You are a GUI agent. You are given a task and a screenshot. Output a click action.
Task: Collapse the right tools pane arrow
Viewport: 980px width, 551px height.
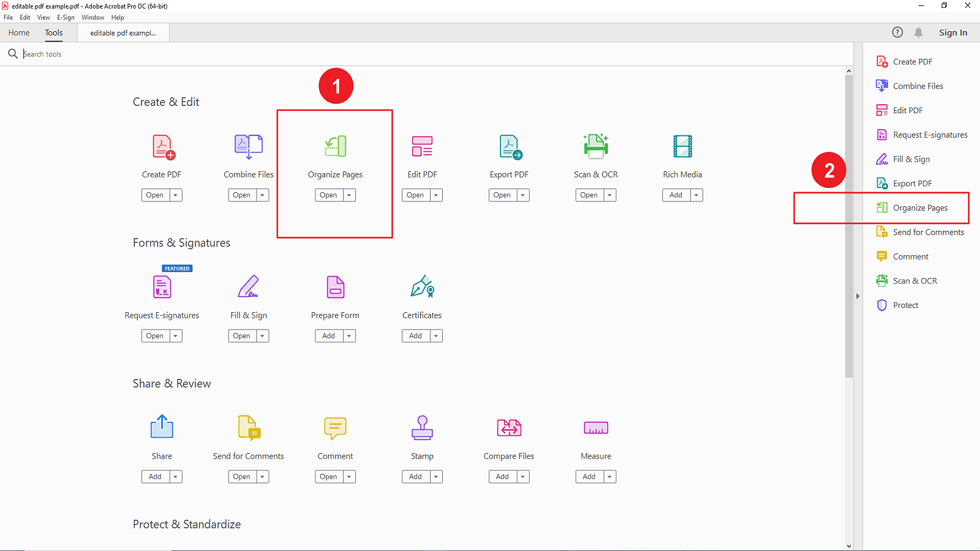858,296
